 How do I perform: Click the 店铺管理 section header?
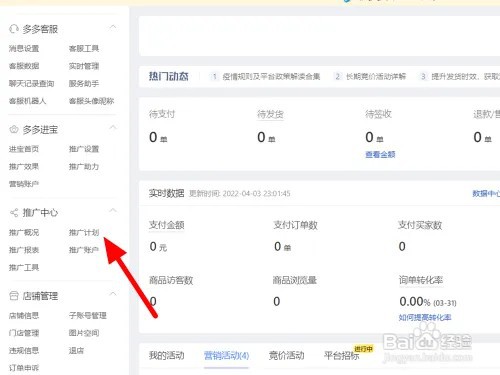(x=40, y=296)
